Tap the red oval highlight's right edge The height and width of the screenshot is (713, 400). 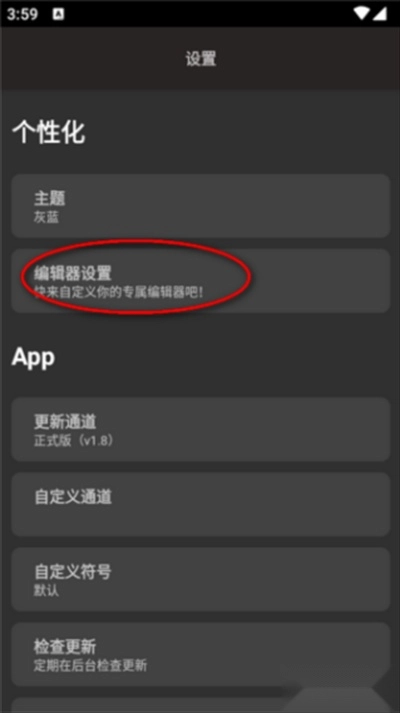[x=250, y=276]
